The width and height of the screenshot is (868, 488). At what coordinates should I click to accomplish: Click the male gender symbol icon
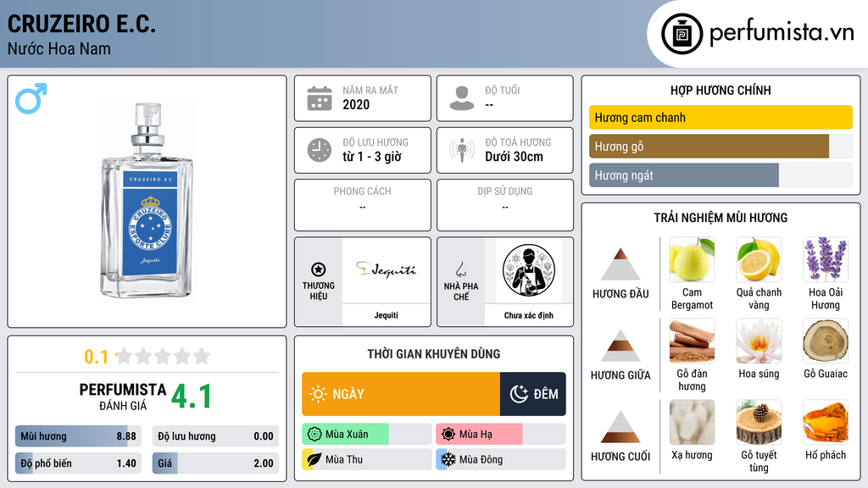tap(31, 98)
